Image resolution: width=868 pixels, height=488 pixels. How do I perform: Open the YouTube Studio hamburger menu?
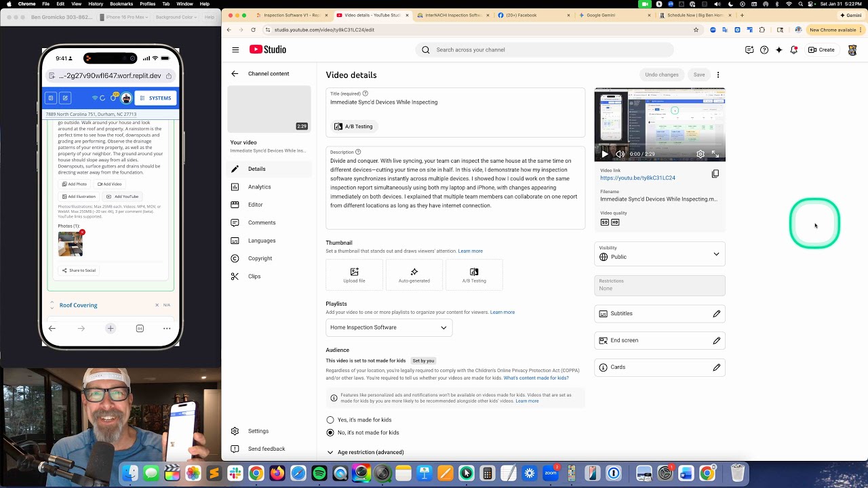click(x=235, y=49)
